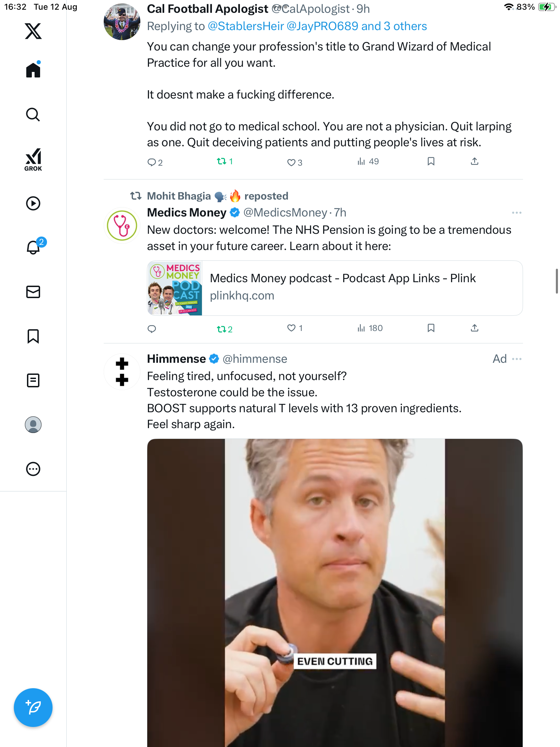Viewport: 560px width, 747px height.
Task: Like the Cal Football Apologist reply
Action: 291,162
